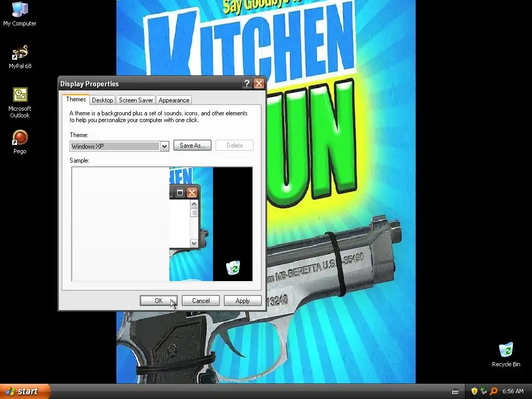Select the Recycle Bin desktop icon
Screen dimensions: 532x399
(x=506, y=354)
